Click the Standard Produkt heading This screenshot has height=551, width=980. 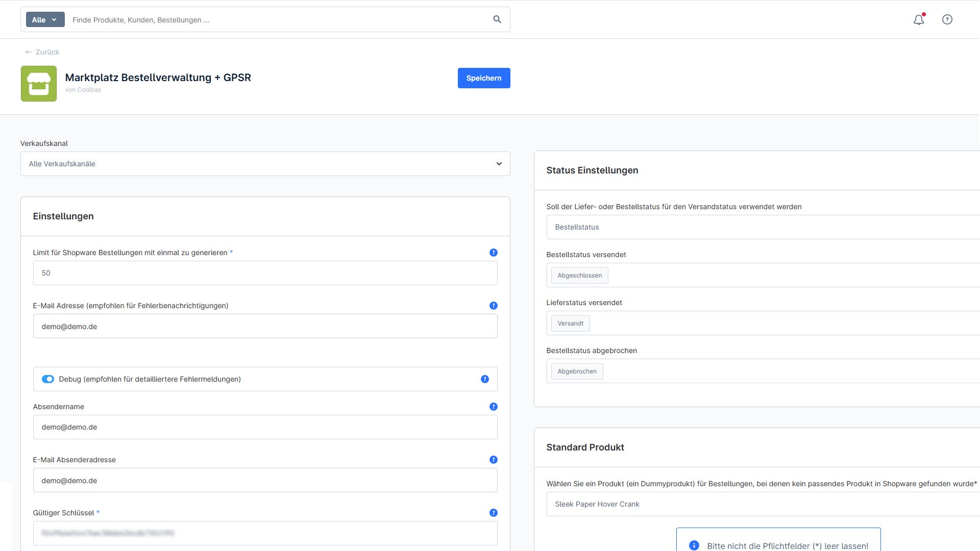pyautogui.click(x=585, y=447)
